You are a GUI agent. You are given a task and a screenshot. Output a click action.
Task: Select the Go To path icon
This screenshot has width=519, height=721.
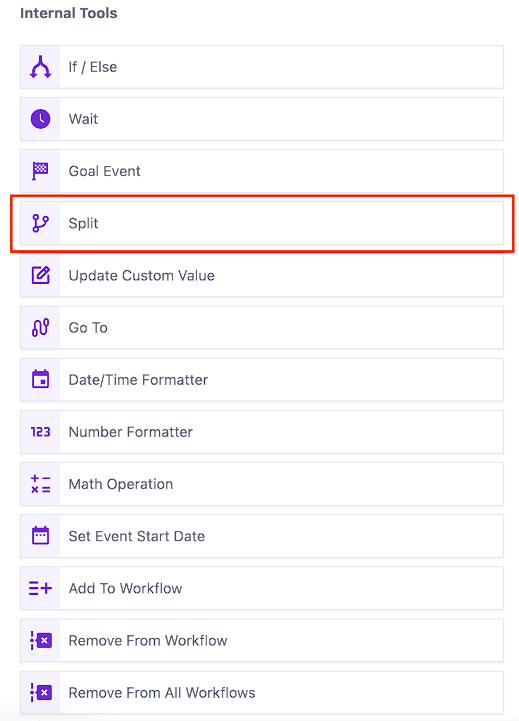pos(40,327)
